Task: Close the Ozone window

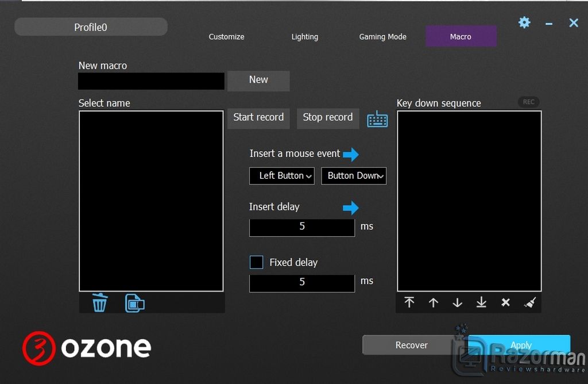Action: coord(574,23)
